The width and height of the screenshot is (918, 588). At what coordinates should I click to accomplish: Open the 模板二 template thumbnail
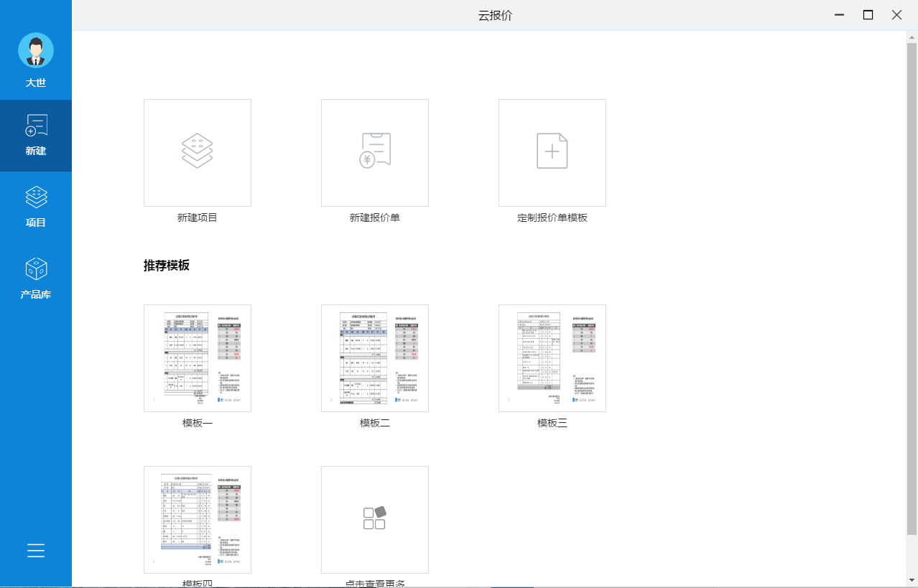click(x=374, y=358)
